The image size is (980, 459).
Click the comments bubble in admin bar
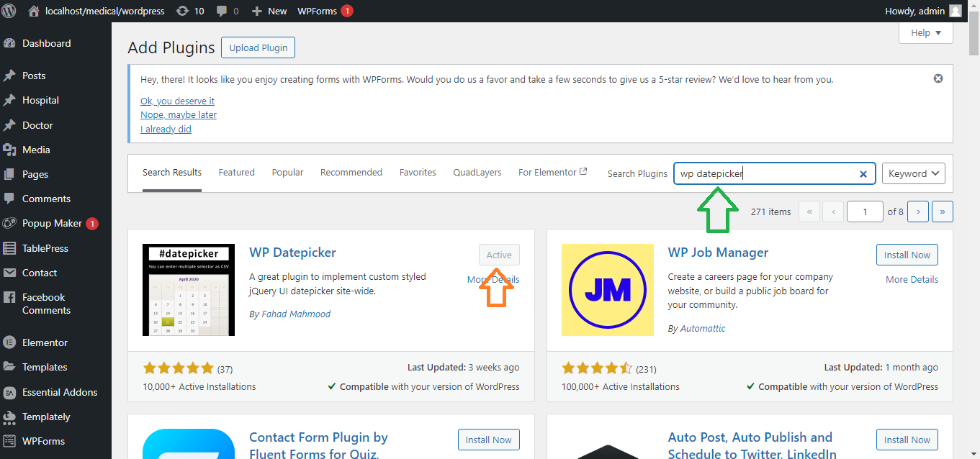click(x=227, y=11)
